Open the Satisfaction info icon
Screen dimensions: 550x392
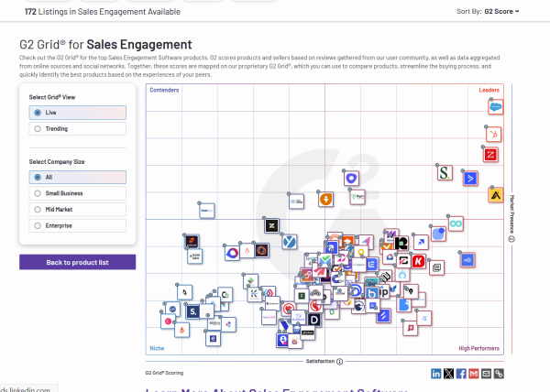point(340,361)
